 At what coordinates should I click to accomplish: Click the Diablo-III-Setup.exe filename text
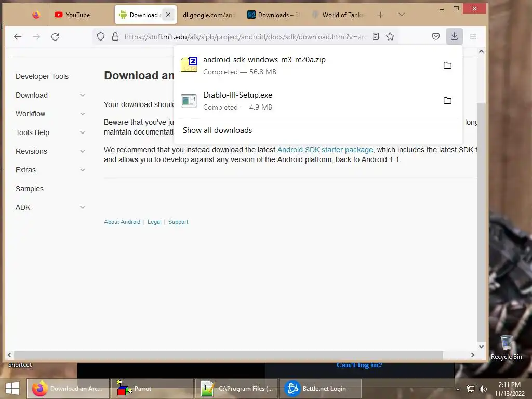tap(237, 95)
